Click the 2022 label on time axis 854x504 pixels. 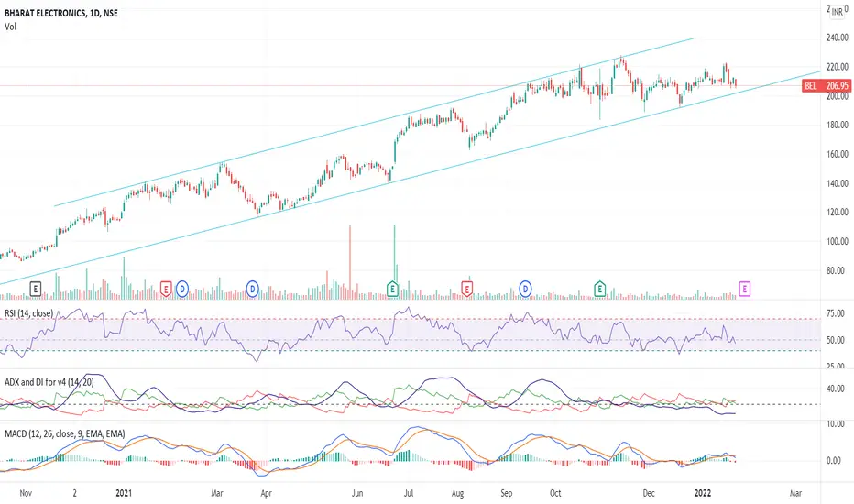703,493
